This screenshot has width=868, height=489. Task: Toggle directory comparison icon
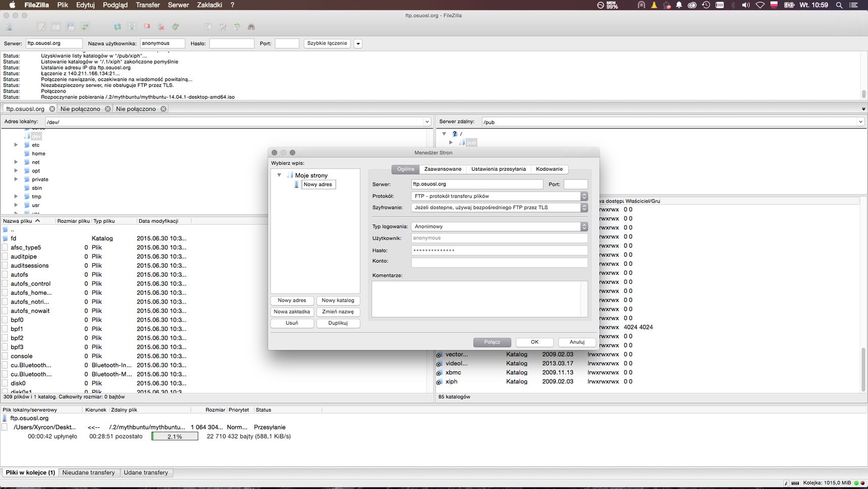223,27
